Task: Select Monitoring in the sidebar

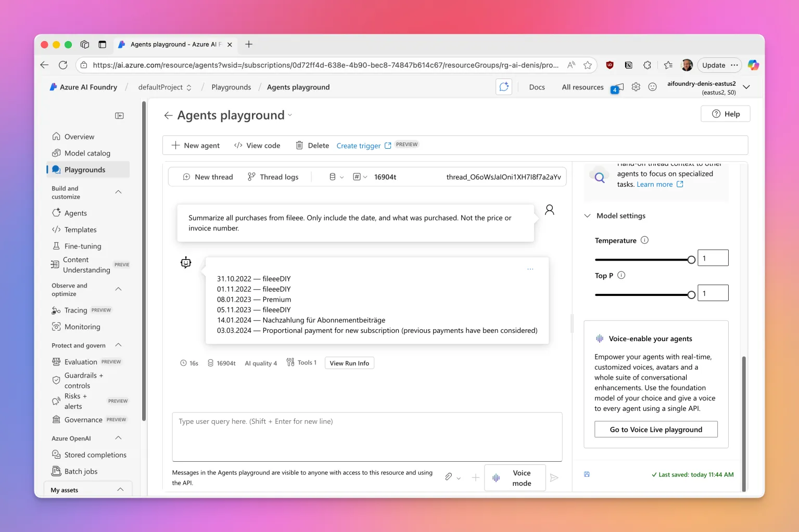Action: (x=82, y=327)
